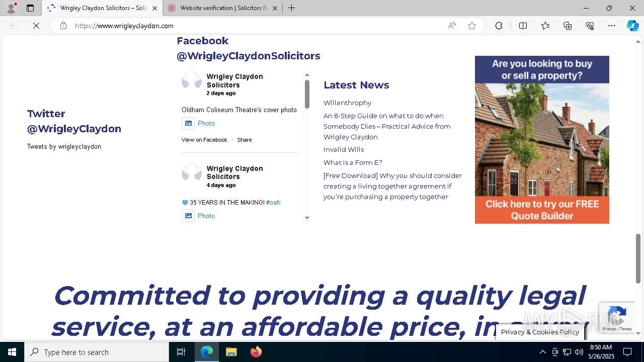
Task: Click the back navigation arrow
Action: (x=14, y=26)
